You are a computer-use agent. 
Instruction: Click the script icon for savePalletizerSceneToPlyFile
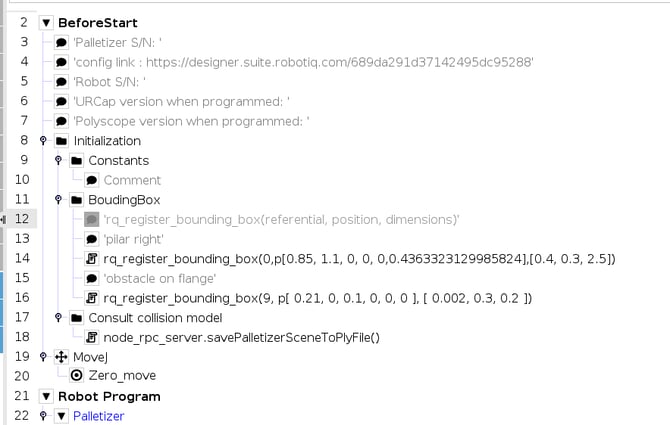[x=92, y=337]
